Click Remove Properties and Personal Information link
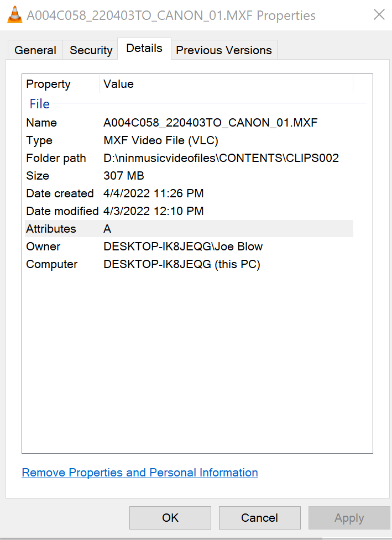Screen dimensions: 392x540 coord(139,473)
